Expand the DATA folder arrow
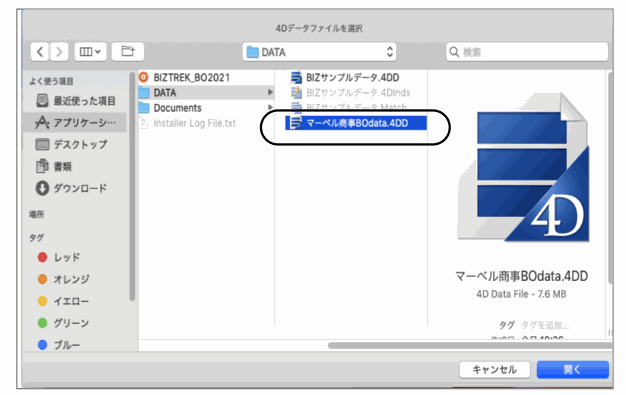Image resolution: width=626 pixels, height=395 pixels. [x=270, y=93]
